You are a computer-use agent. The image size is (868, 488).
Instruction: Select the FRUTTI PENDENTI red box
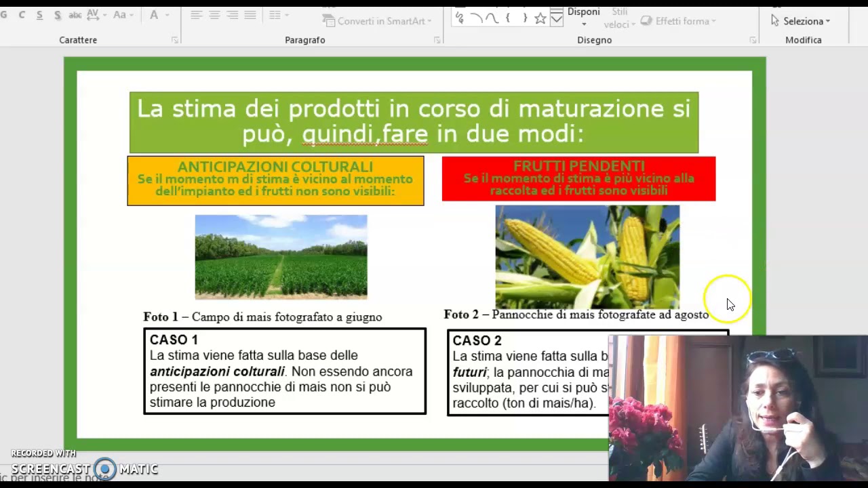tap(578, 179)
